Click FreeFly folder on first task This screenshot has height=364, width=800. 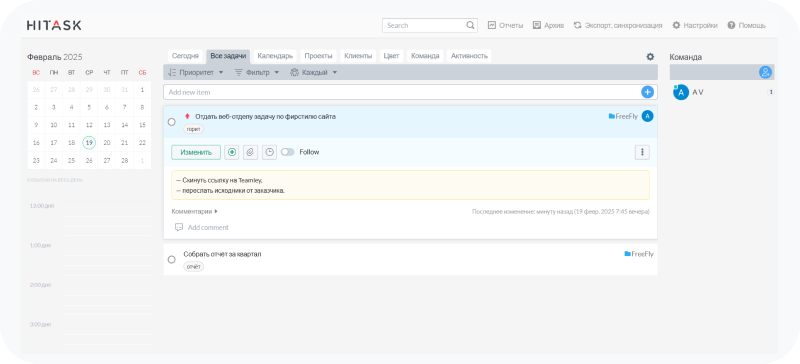pos(623,116)
